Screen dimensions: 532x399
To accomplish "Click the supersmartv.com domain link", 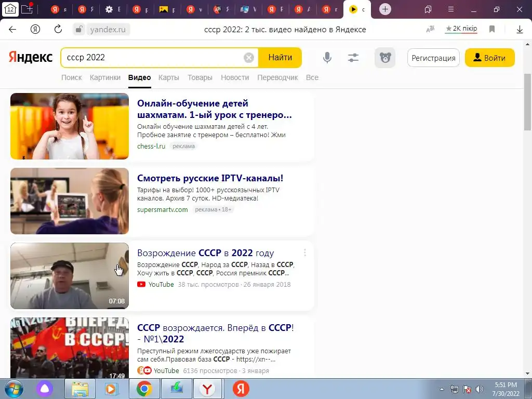I will pos(162,210).
